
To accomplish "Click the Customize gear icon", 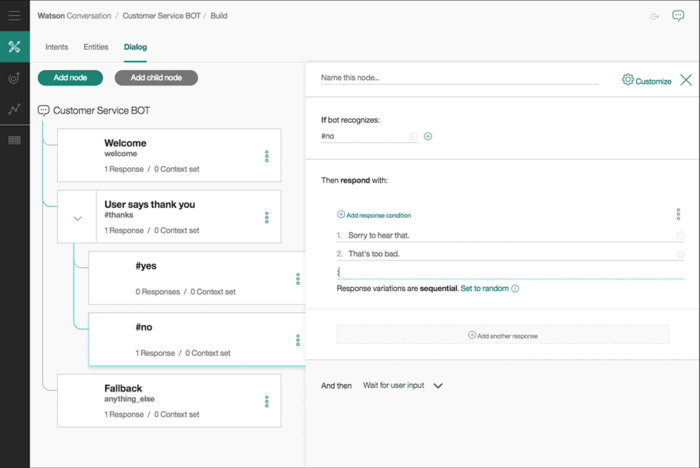I will [628, 80].
